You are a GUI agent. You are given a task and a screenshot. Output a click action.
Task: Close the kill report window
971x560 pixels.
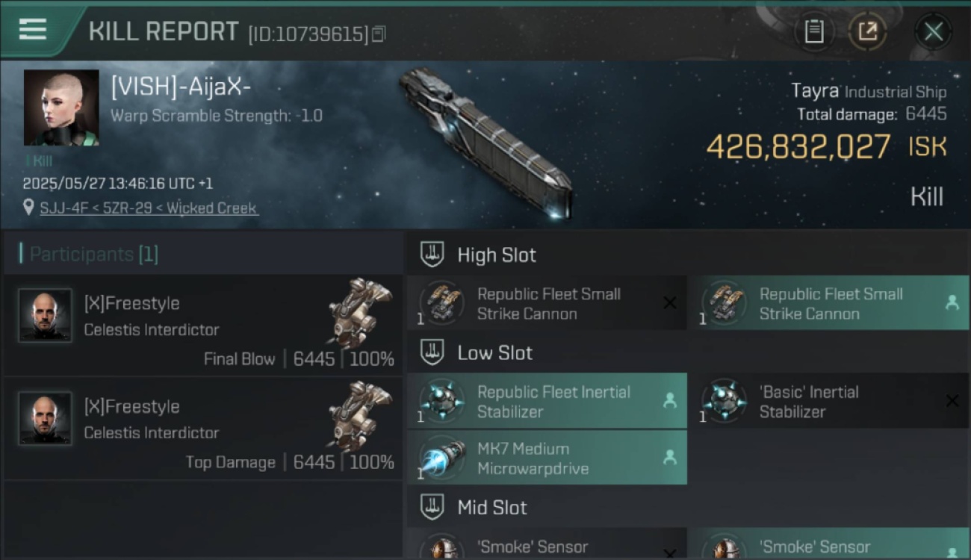pyautogui.click(x=933, y=31)
